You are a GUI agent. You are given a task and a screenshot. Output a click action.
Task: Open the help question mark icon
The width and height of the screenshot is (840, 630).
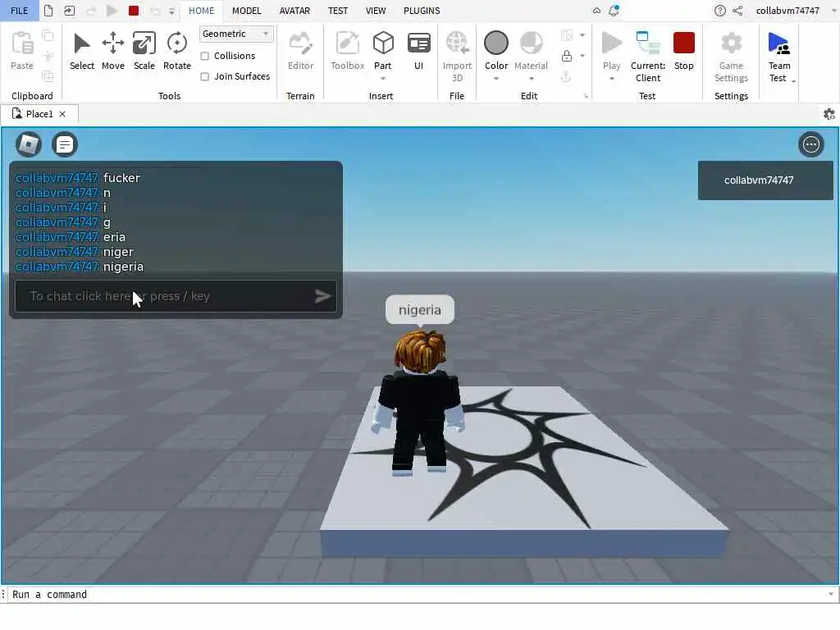point(720,11)
